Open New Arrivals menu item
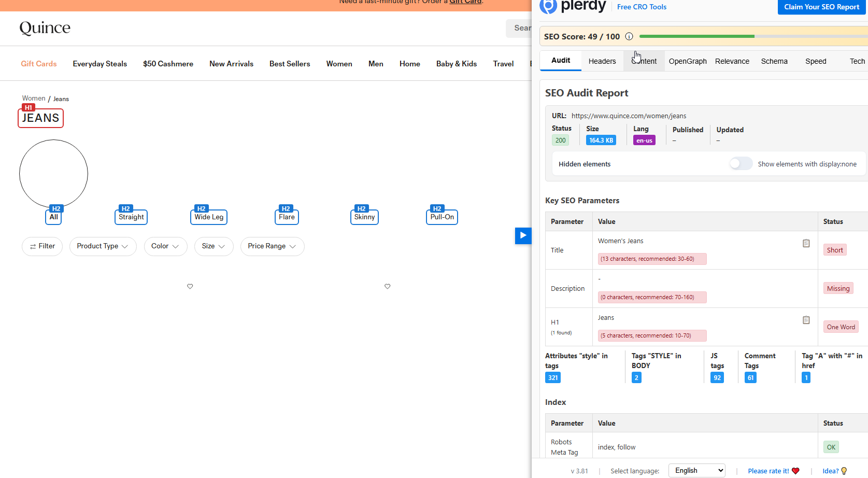The image size is (868, 478). click(x=231, y=64)
